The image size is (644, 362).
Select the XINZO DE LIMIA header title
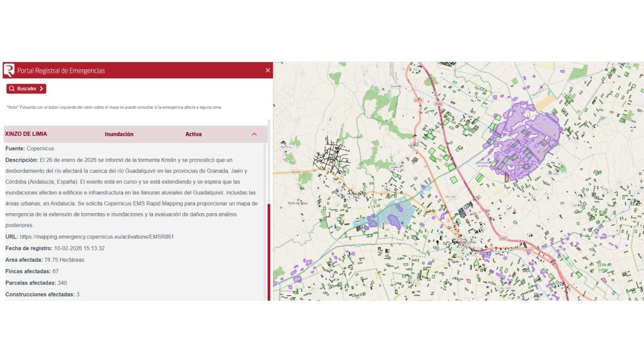(x=26, y=134)
